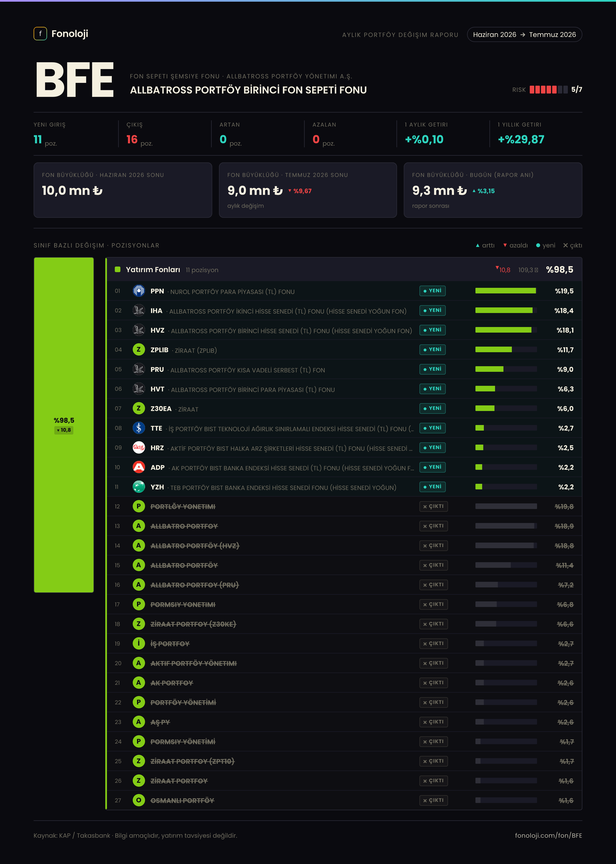Click the ÇIKTI badge for OSMANLI PORTFÖY
The image size is (616, 864).
(434, 800)
